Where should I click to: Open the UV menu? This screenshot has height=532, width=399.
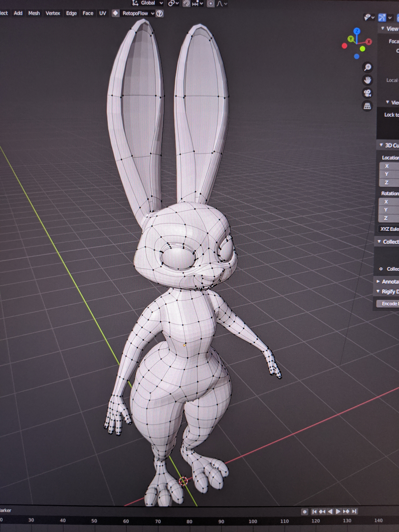coord(103,13)
